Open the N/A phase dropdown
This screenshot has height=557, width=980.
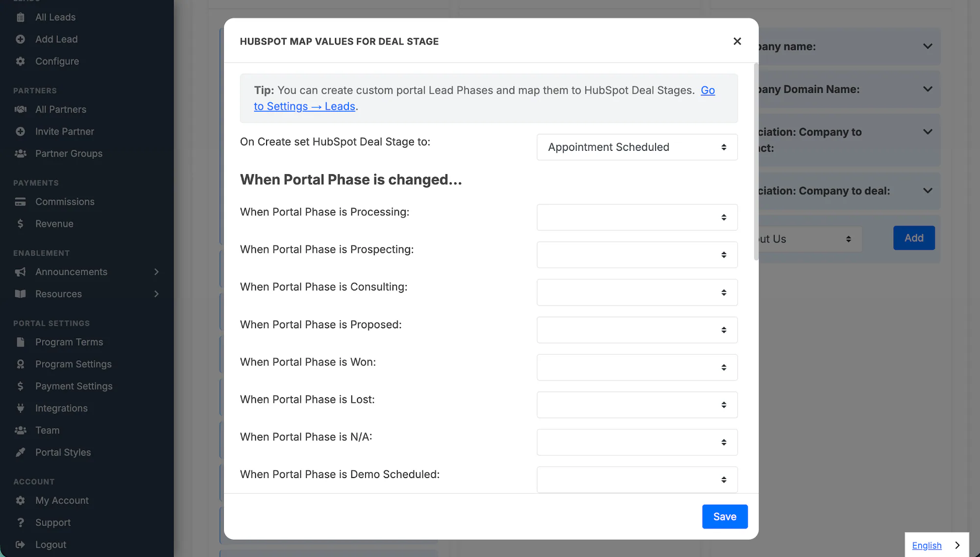[637, 442]
